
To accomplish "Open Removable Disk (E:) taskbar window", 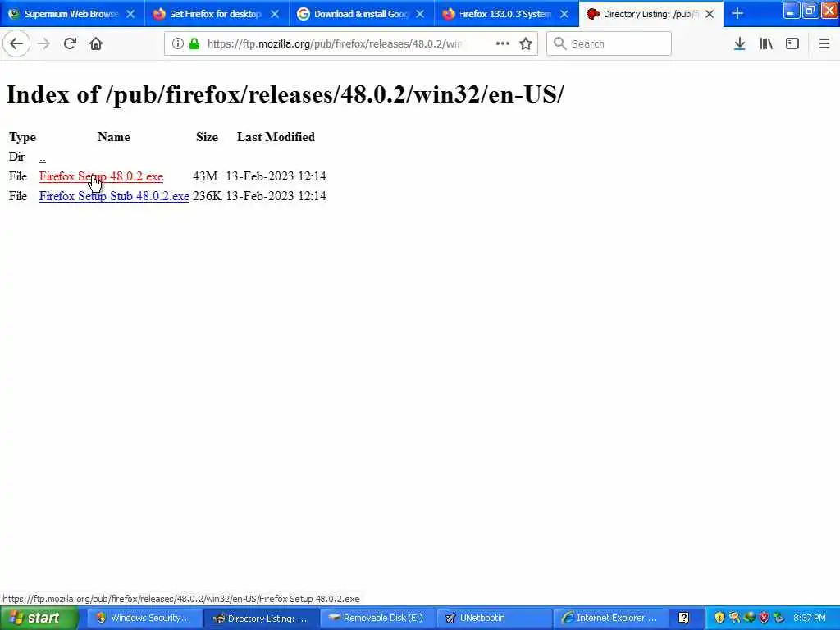I will [x=377, y=618].
